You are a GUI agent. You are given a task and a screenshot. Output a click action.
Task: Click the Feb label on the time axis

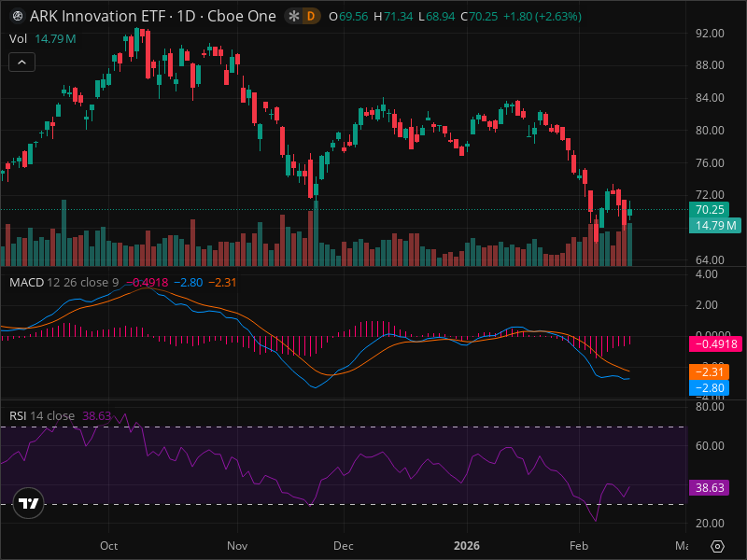tap(579, 546)
